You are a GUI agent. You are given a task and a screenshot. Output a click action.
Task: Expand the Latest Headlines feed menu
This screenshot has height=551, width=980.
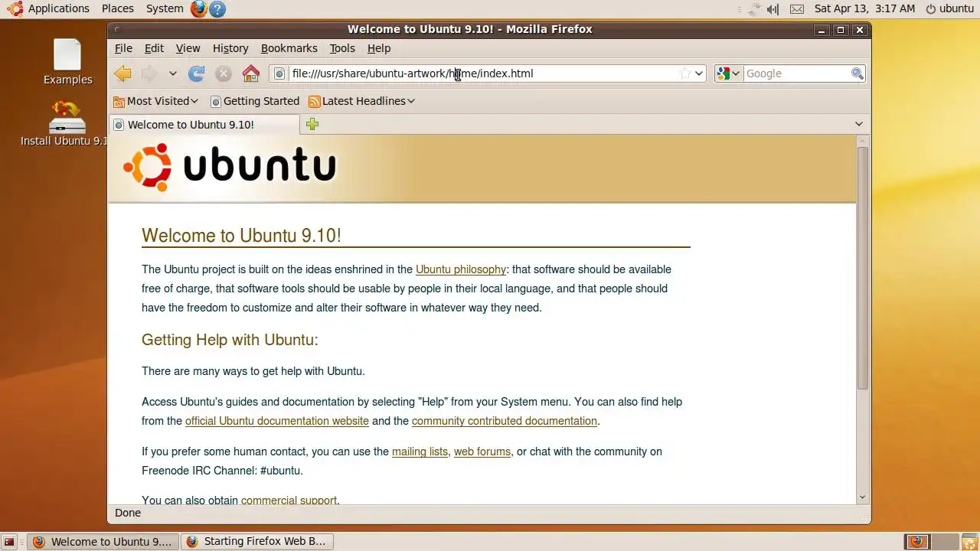[361, 101]
